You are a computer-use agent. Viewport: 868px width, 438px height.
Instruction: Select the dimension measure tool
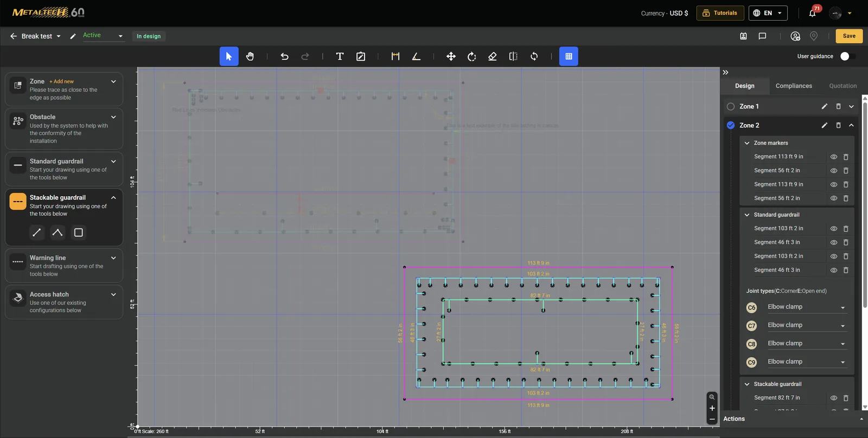click(395, 56)
